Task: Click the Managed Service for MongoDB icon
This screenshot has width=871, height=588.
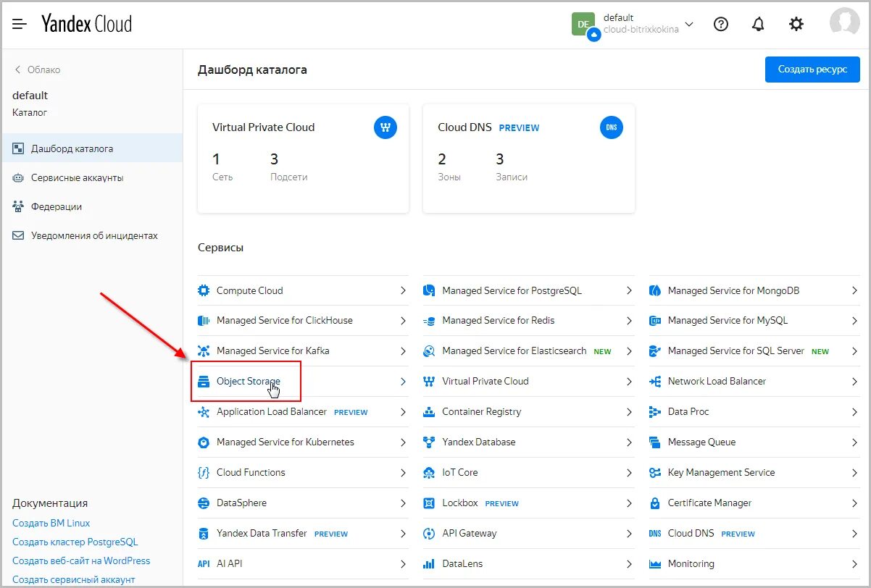Action: [655, 290]
